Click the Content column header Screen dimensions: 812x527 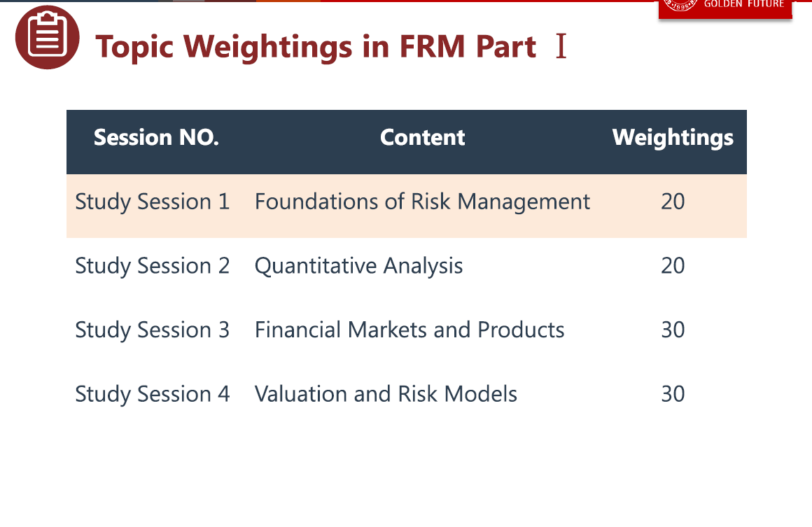point(422,138)
